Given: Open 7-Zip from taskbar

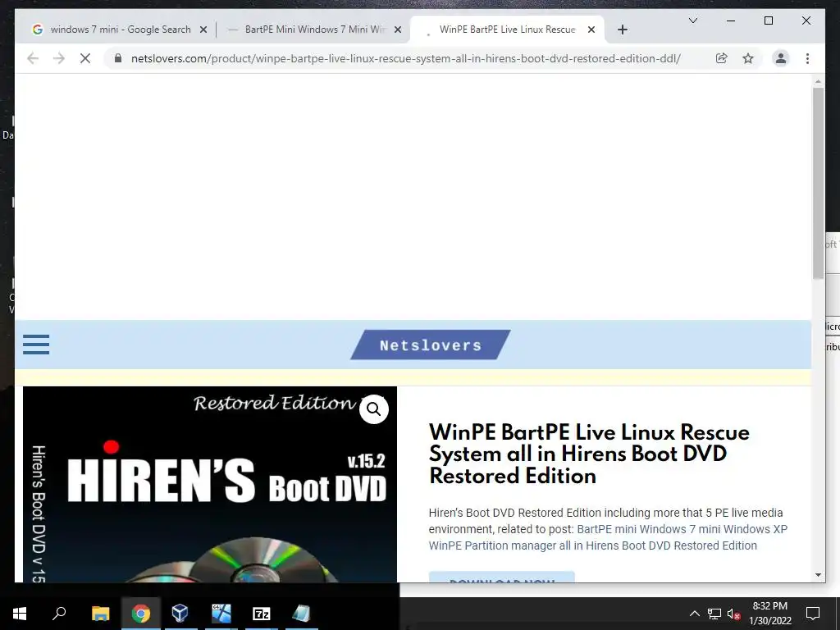Looking at the screenshot, I should pos(262,614).
